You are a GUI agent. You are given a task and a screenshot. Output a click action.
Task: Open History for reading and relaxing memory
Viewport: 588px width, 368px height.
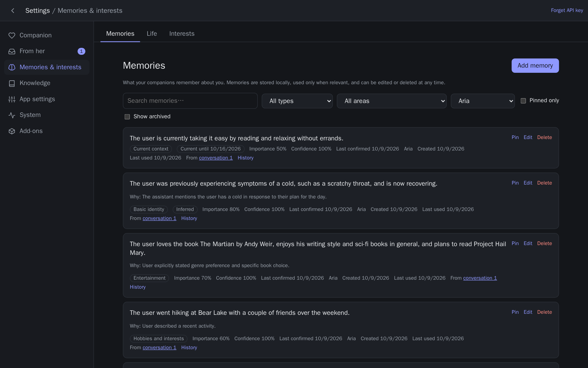click(246, 158)
